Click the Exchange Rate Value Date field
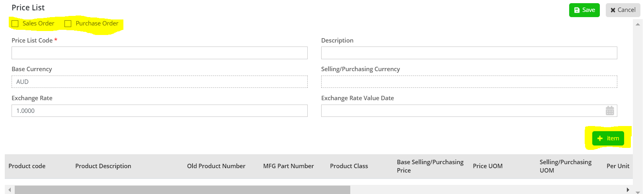The width and height of the screenshot is (644, 194). pyautogui.click(x=462, y=111)
